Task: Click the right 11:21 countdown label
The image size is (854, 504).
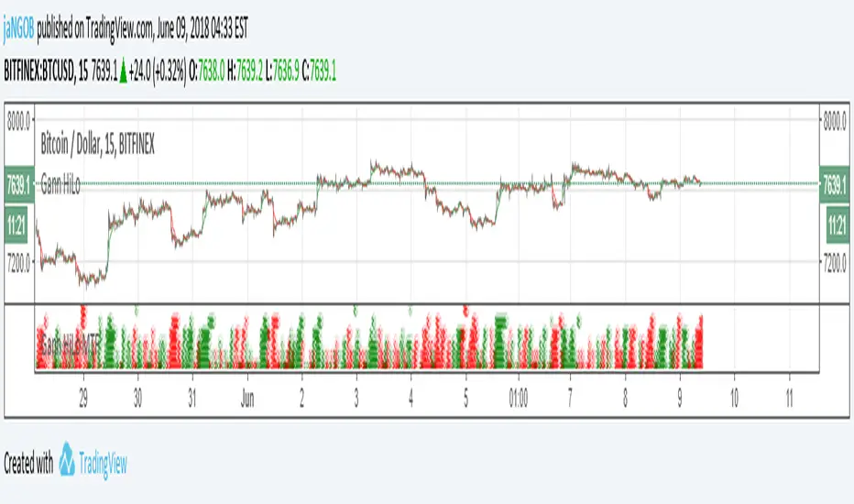Action: pyautogui.click(x=838, y=224)
